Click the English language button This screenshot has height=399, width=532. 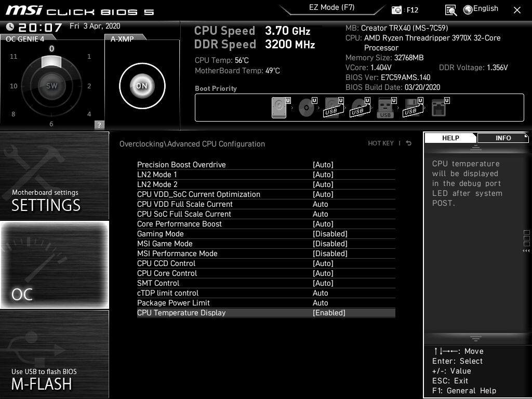[486, 8]
